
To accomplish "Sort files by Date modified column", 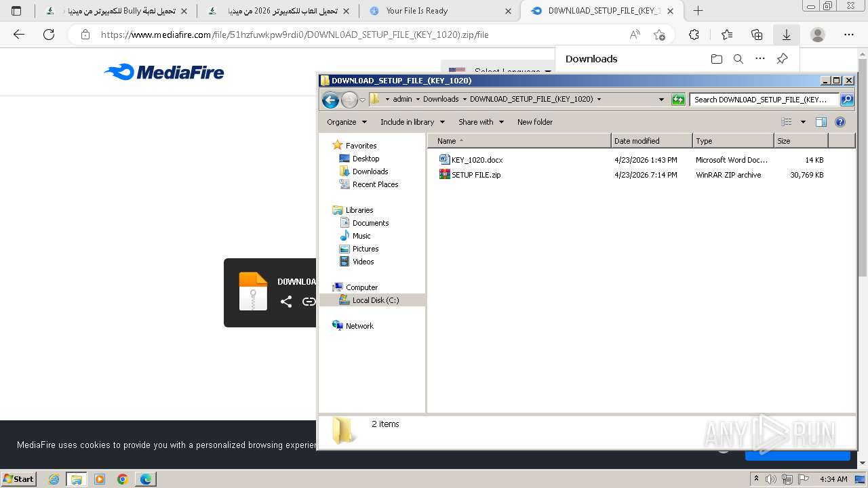I will click(x=652, y=141).
